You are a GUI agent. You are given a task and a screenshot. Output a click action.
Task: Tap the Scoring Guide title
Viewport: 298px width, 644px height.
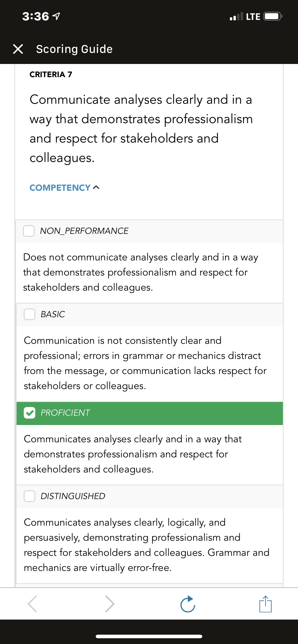(74, 49)
